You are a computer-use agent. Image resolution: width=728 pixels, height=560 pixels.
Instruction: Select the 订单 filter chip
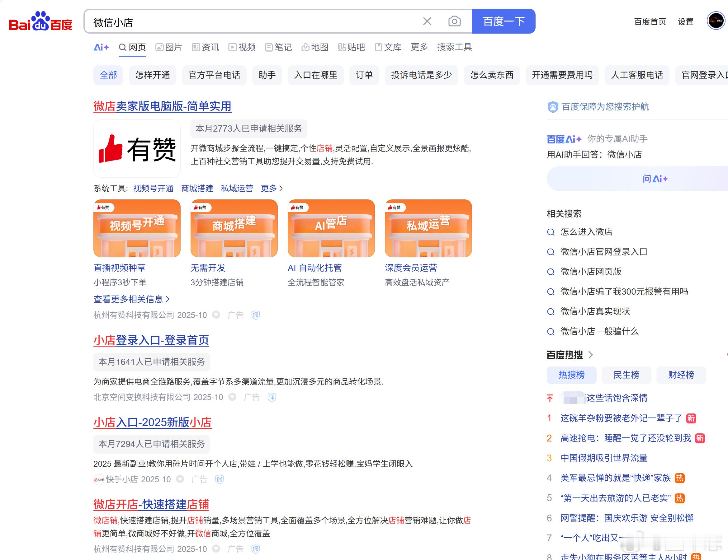[364, 75]
